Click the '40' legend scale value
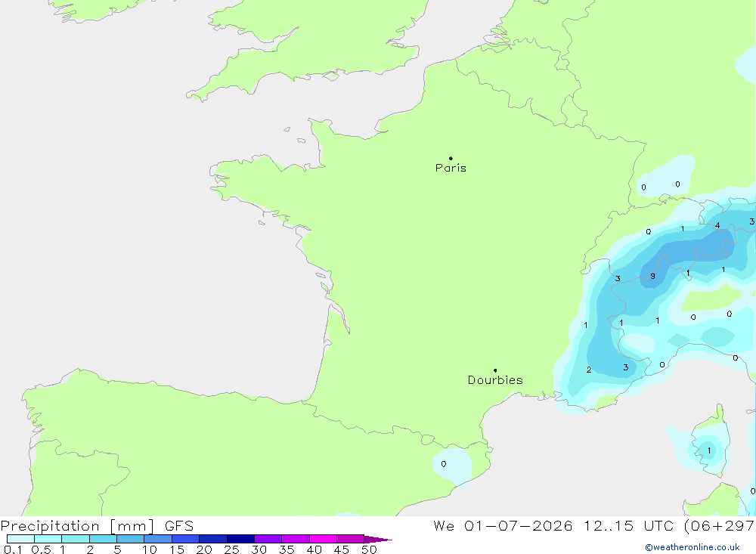 [x=314, y=549]
